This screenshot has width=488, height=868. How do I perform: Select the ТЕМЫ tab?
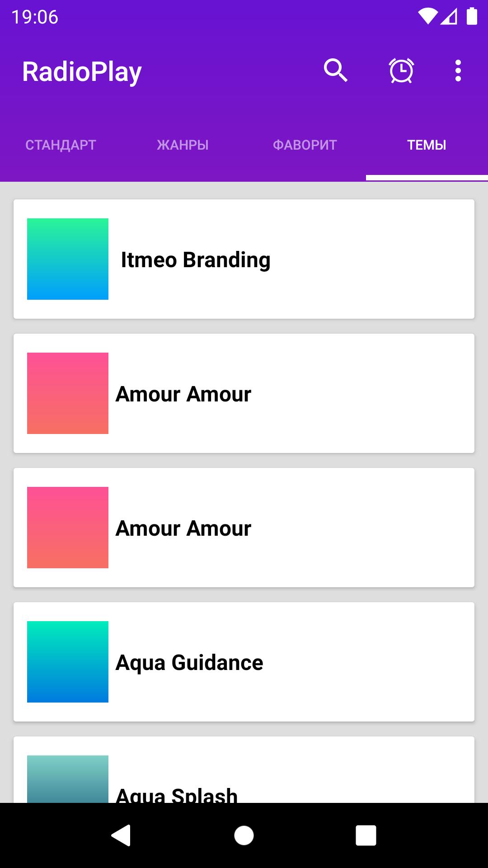pyautogui.click(x=427, y=145)
